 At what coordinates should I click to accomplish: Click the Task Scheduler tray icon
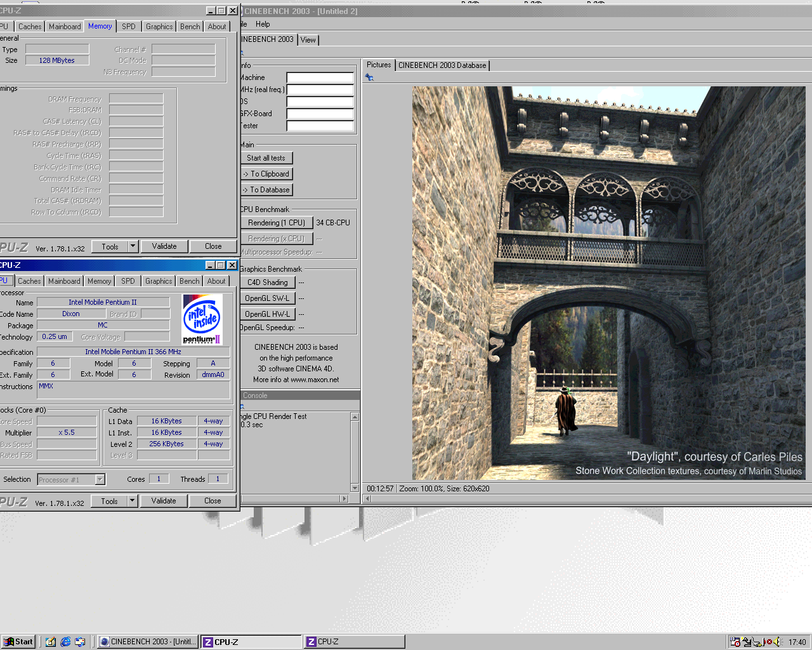[735, 642]
